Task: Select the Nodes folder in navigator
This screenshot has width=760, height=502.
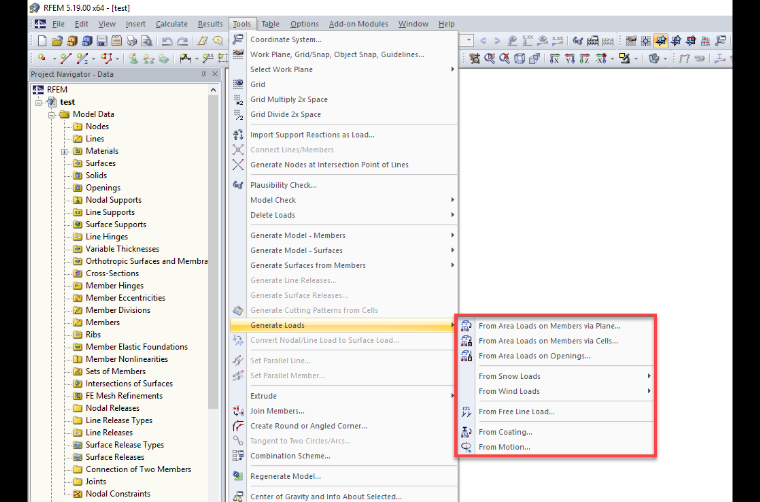Action: click(x=91, y=126)
